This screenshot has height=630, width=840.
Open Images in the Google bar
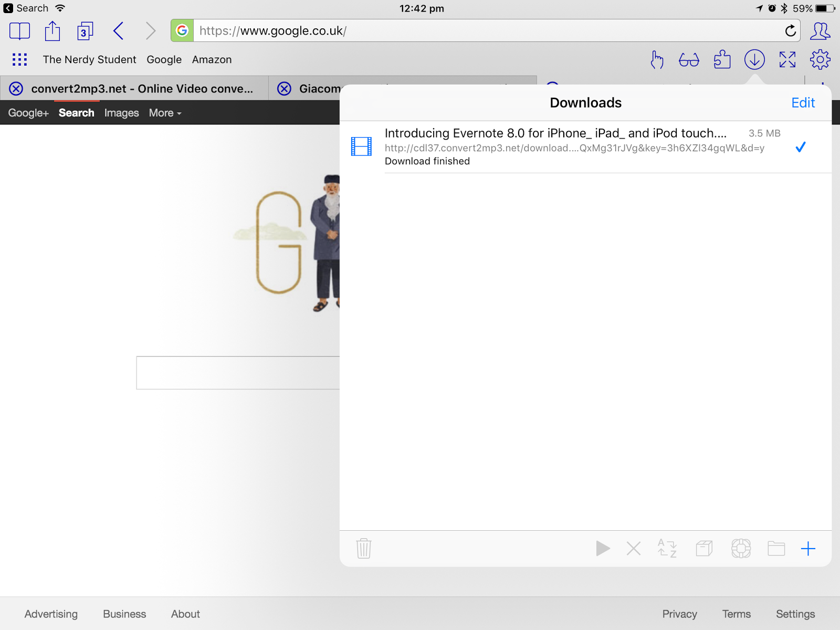click(121, 113)
